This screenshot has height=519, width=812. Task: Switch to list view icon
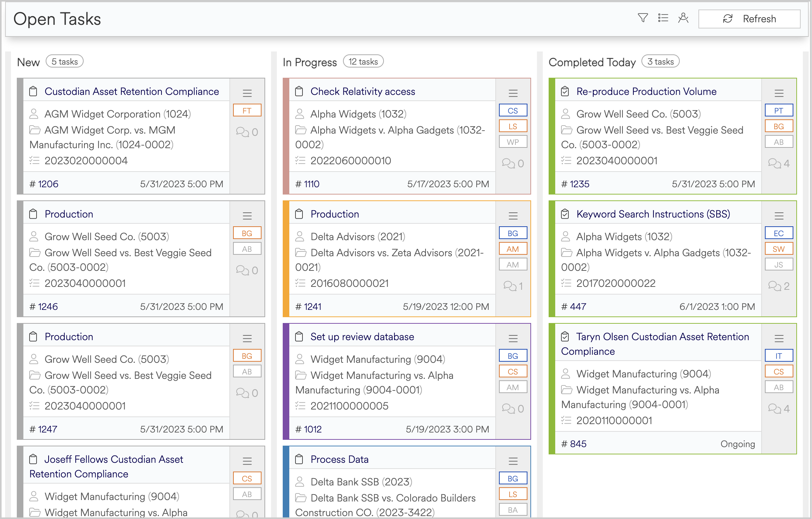pyautogui.click(x=663, y=18)
